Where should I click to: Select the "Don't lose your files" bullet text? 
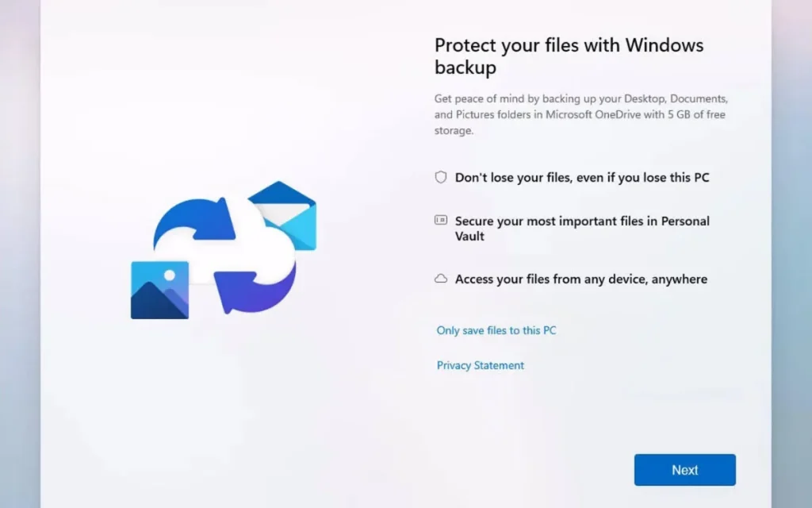tap(583, 177)
